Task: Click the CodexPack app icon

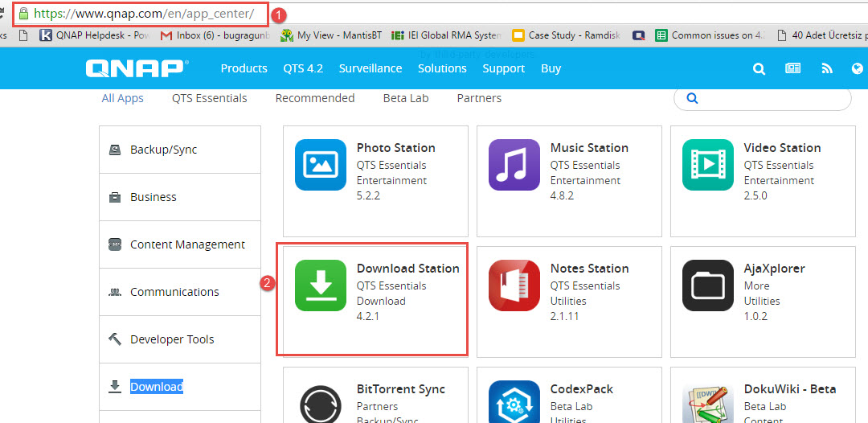Action: coord(514,402)
